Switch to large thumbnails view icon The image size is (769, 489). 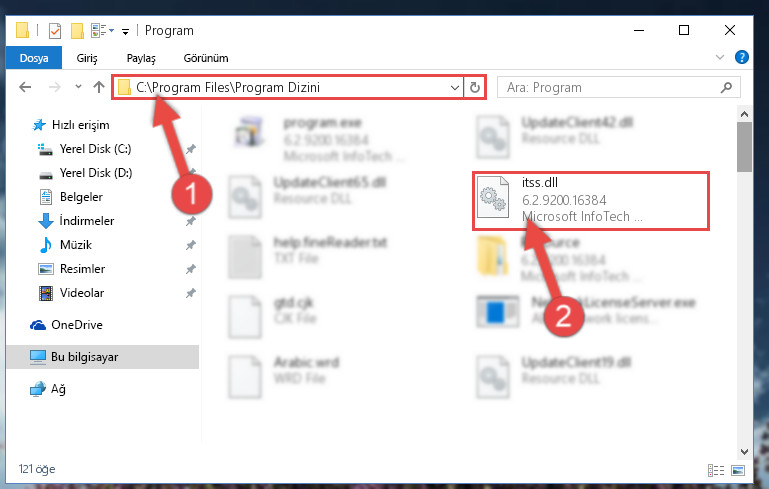pos(738,470)
